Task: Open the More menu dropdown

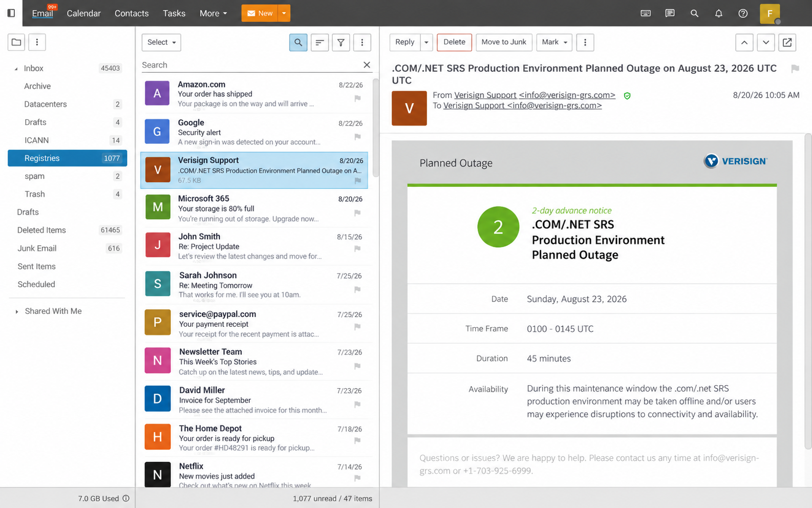Action: (213, 13)
